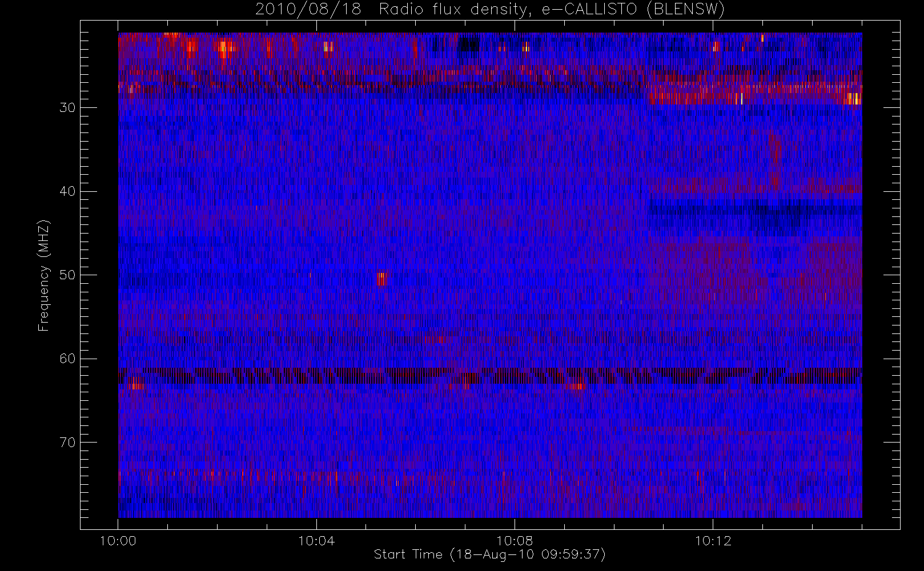
Task: Click the 10:08 time tick label
Action: pos(515,541)
